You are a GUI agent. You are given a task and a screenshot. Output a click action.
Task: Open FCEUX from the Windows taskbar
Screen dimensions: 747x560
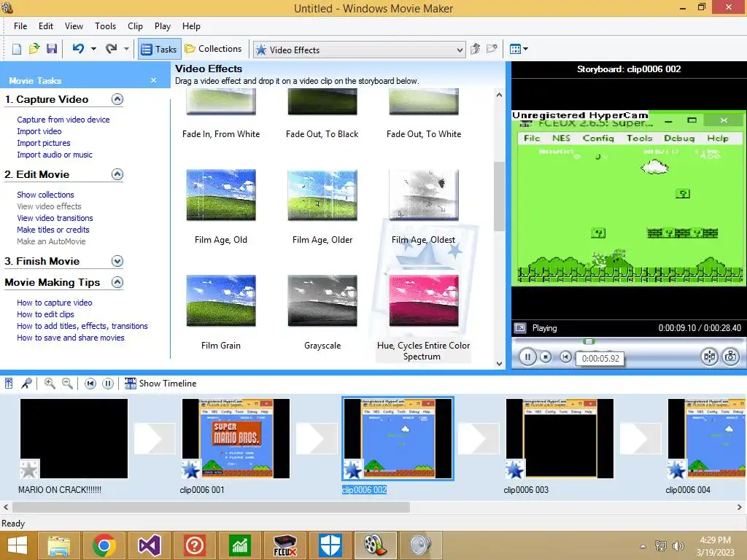coord(285,545)
